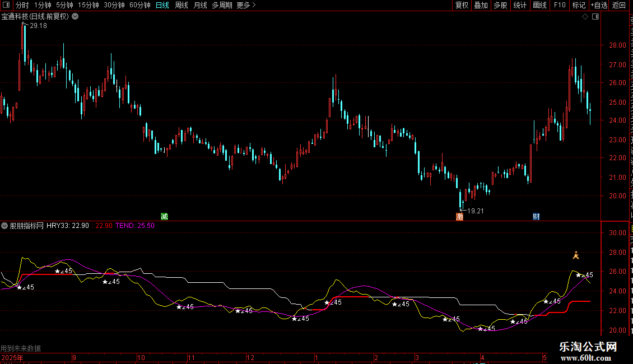Select the 5分钟 period tab
Viewport: 633px width, 364px height.
(x=64, y=5)
